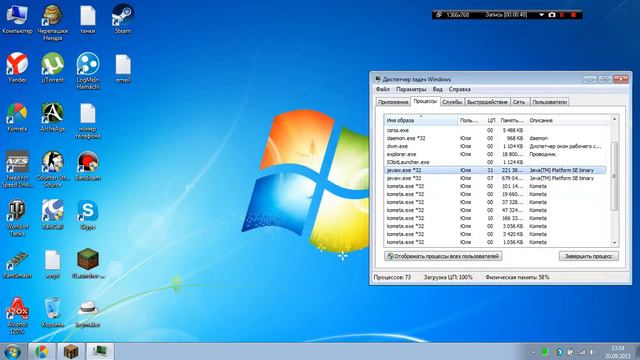Image resolution: width=640 pixels, height=360 pixels.
Task: Open the RAMSmash desktop shortcut
Action: tap(17, 265)
